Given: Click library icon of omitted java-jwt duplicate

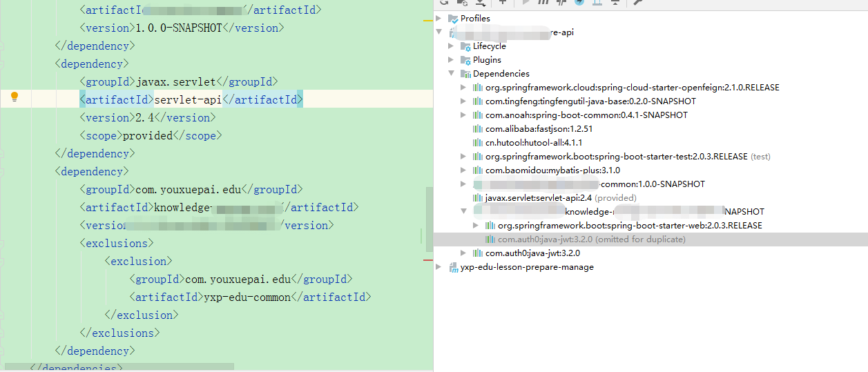Looking at the screenshot, I should 490,239.
